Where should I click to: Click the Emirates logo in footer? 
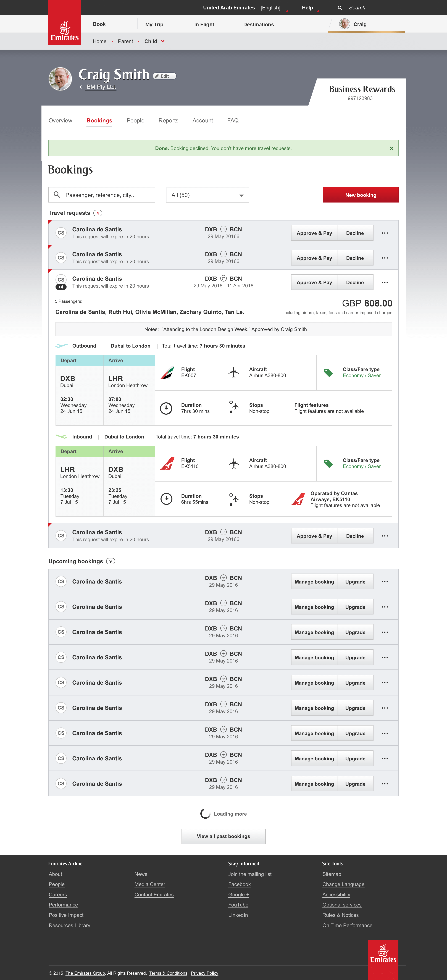383,960
